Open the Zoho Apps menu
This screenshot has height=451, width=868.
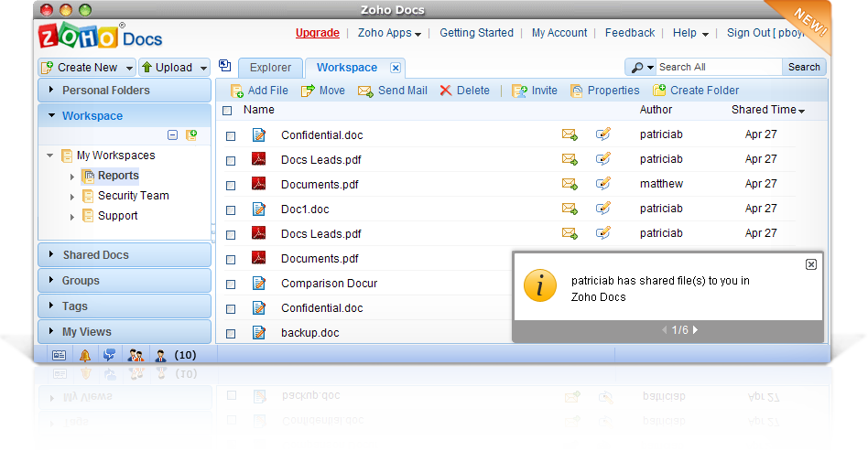tap(389, 33)
